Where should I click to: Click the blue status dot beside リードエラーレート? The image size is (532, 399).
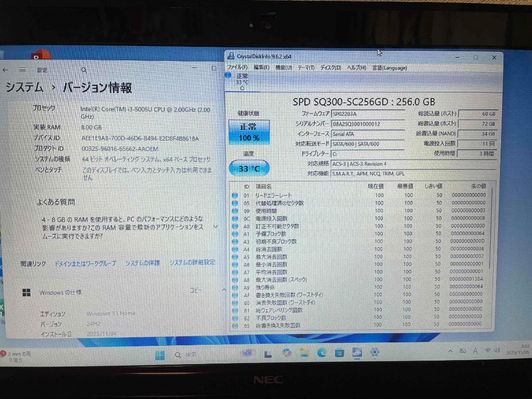point(235,195)
